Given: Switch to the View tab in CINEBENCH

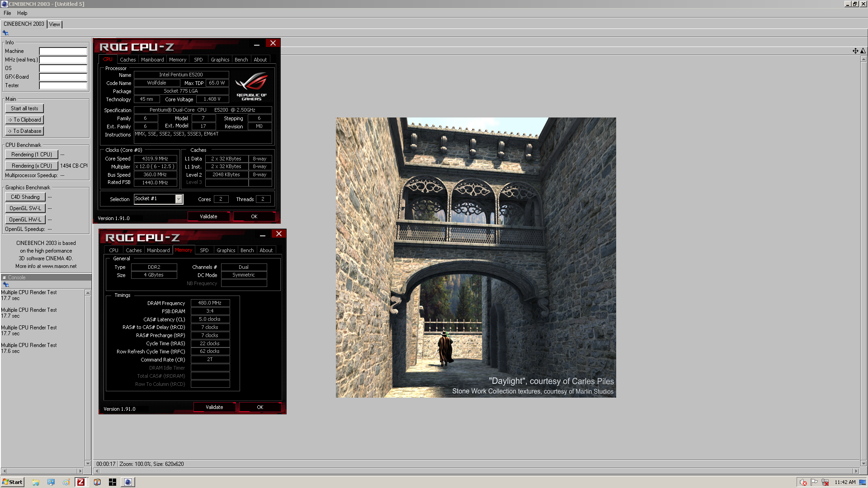Looking at the screenshot, I should point(55,24).
